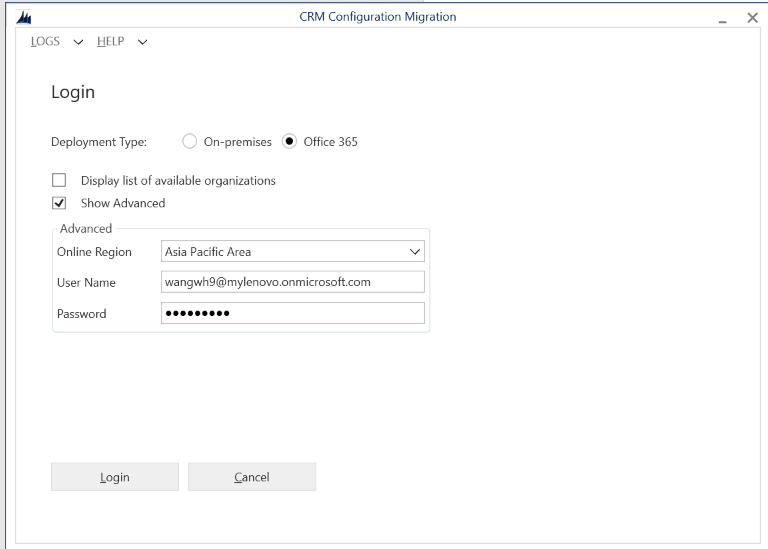The image size is (768, 549).
Task: Expand the chevron next to HELP
Action: click(x=142, y=42)
